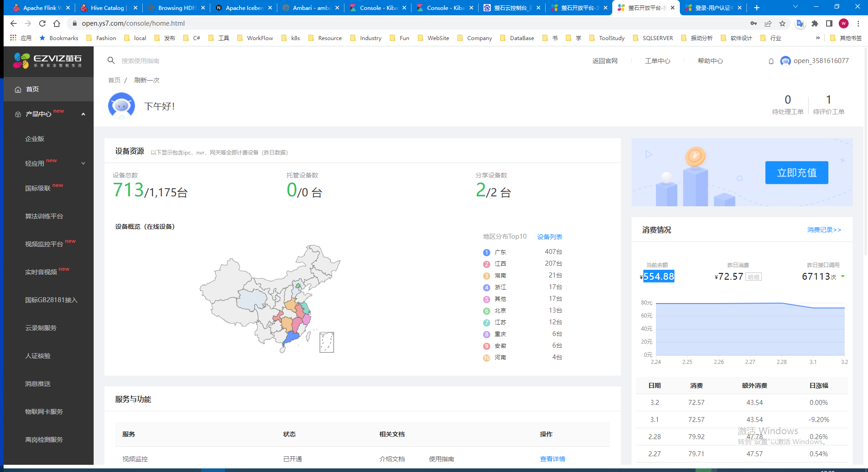
Task: Click the EZVIZ logo in sidebar
Action: pyautogui.click(x=48, y=60)
